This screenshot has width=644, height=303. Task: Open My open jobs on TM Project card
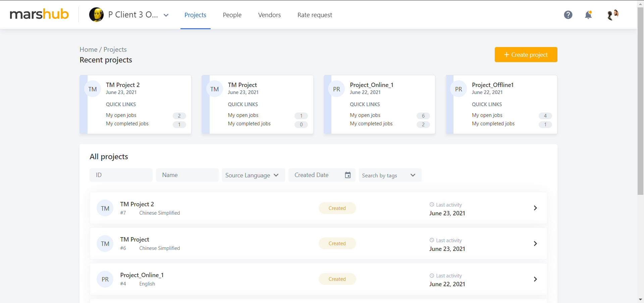(x=243, y=115)
